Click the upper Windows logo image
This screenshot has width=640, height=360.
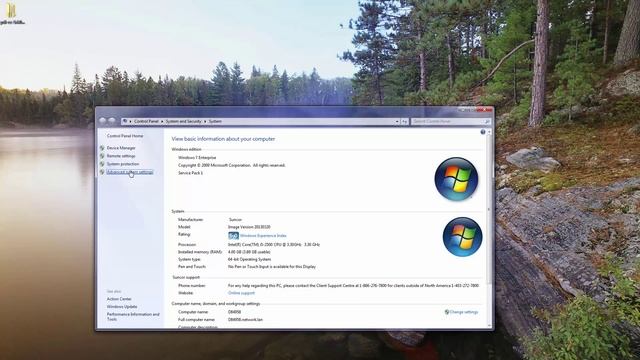coord(456,179)
